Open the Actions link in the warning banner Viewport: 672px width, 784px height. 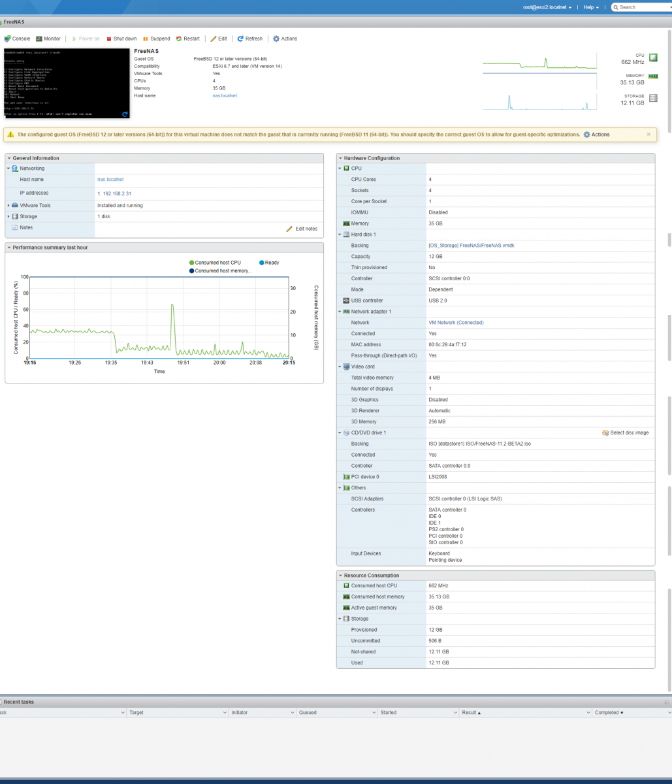[596, 135]
